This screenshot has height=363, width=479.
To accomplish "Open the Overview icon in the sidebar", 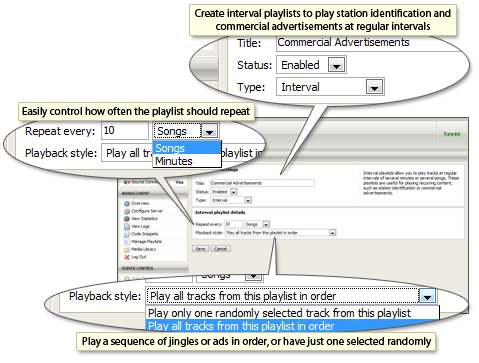I will tap(127, 203).
